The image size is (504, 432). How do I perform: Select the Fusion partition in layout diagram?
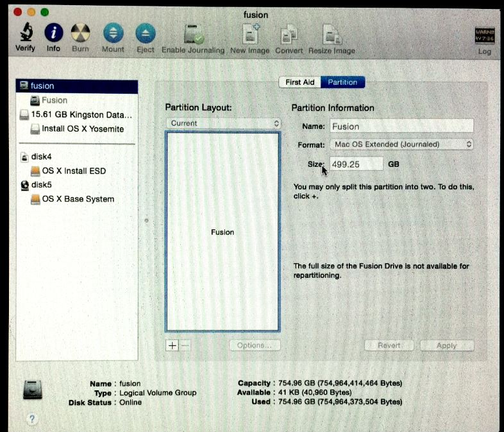pyautogui.click(x=223, y=232)
